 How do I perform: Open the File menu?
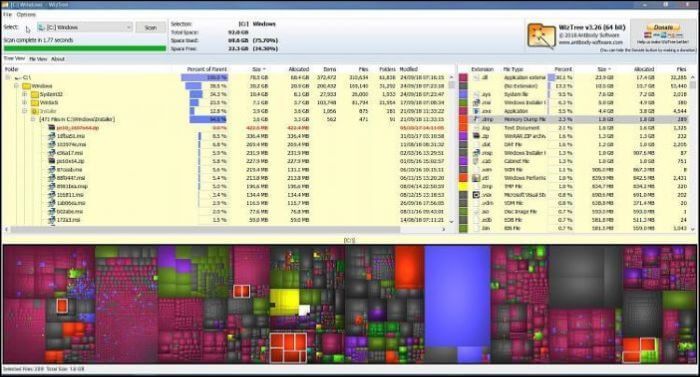coord(8,15)
